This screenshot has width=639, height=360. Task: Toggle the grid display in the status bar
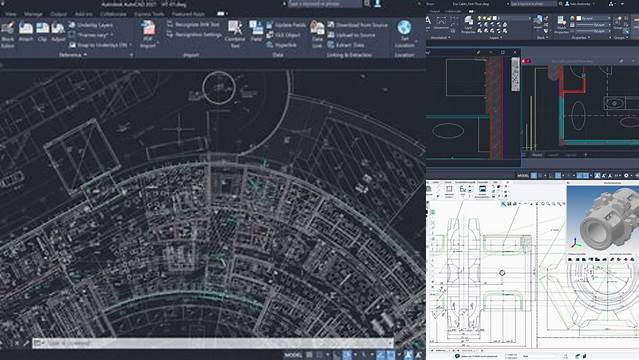[x=309, y=355]
